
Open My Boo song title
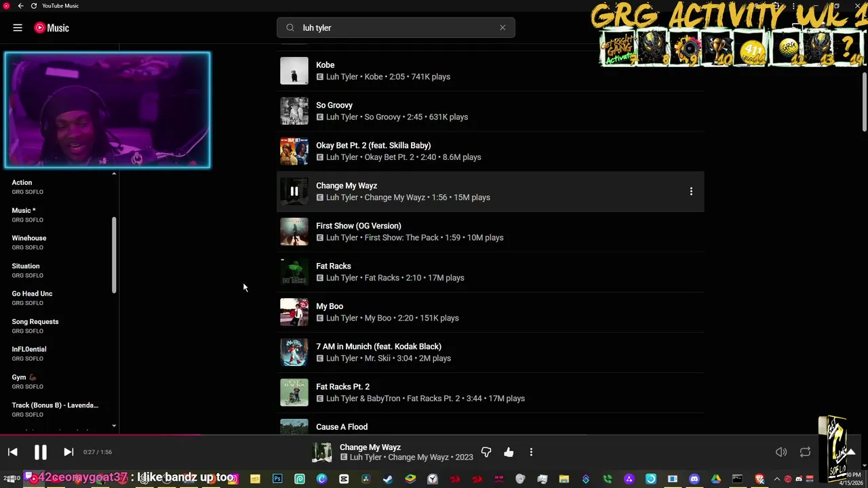click(x=330, y=306)
